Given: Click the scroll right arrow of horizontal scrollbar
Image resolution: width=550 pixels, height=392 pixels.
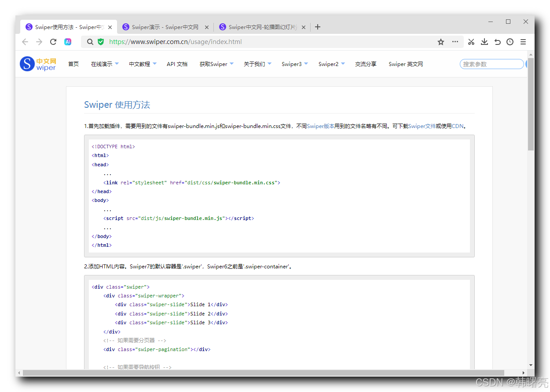Looking at the screenshot, I should 523,373.
